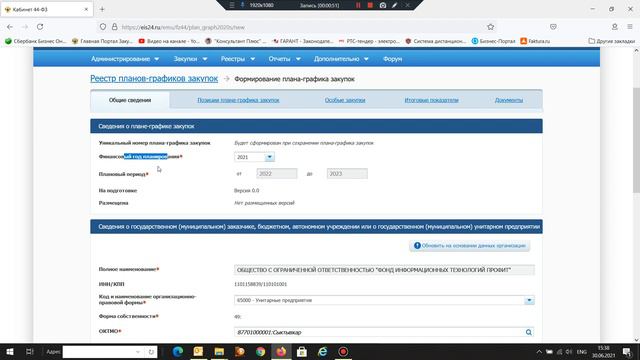This screenshot has height=360, width=640.
Task: Open the notification center icon
Action: pos(627,352)
